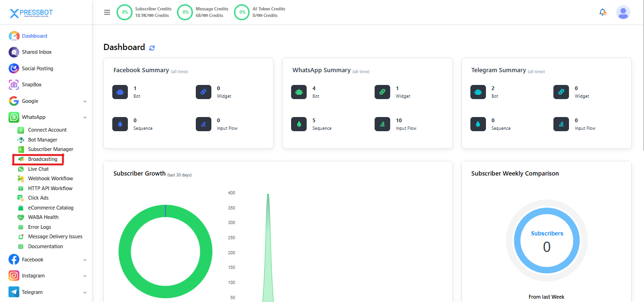Click the Telegram Input Flow icon
Screen dimensions: 644x302
click(561, 124)
